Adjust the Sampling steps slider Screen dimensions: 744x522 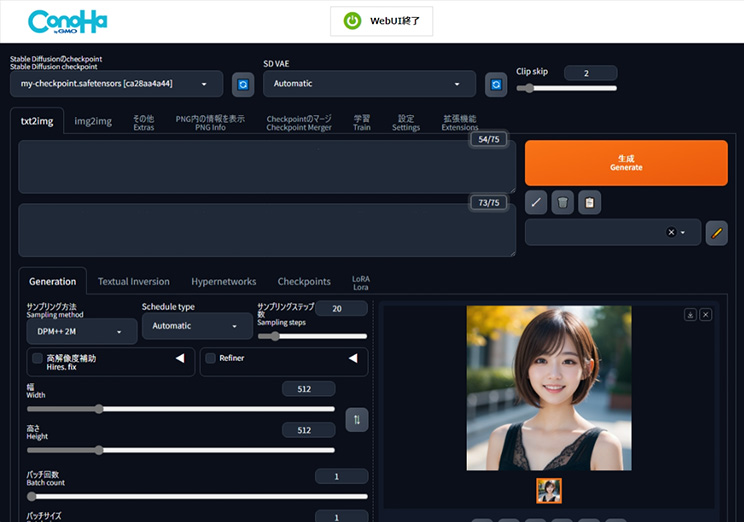pyautogui.click(x=275, y=337)
